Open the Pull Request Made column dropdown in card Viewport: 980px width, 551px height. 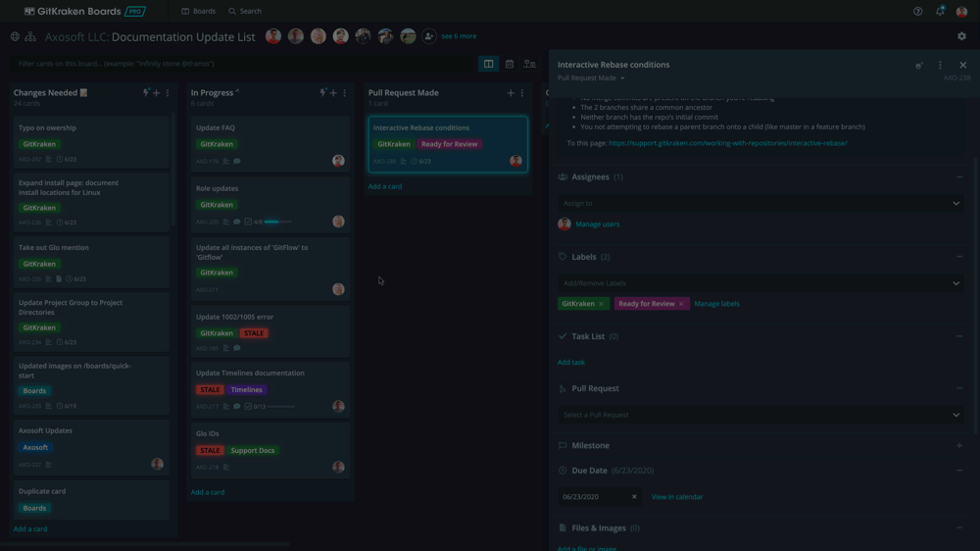591,78
